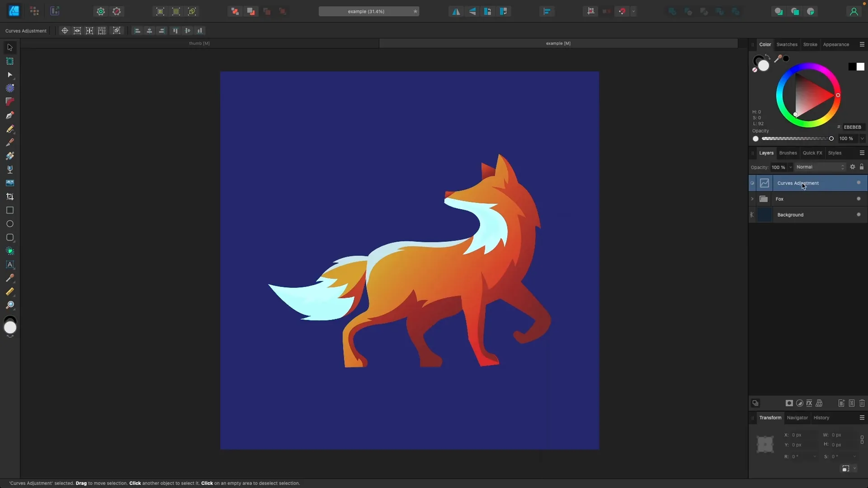This screenshot has width=868, height=488.
Task: Open the blend mode dropdown showing Normal
Action: tap(820, 167)
